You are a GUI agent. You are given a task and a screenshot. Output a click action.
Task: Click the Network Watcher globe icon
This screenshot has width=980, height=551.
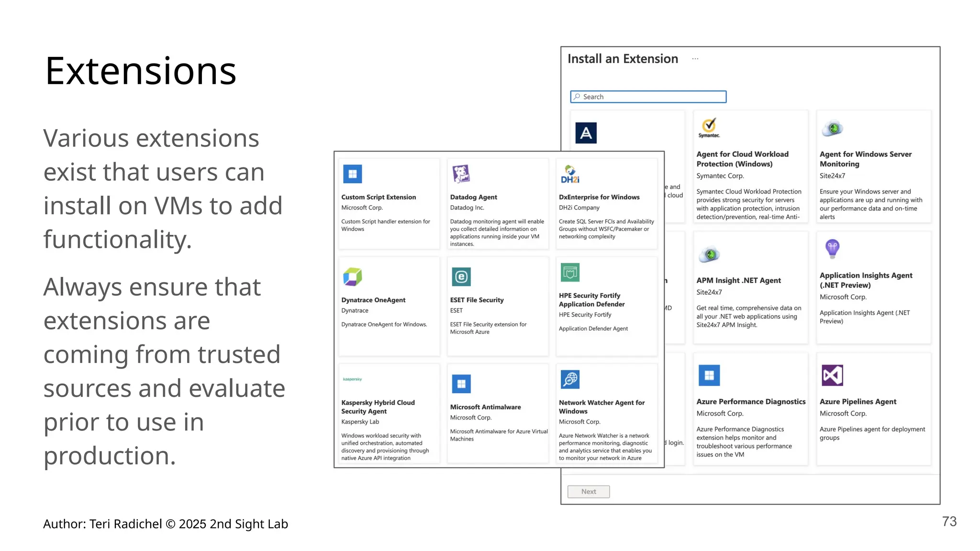point(570,379)
